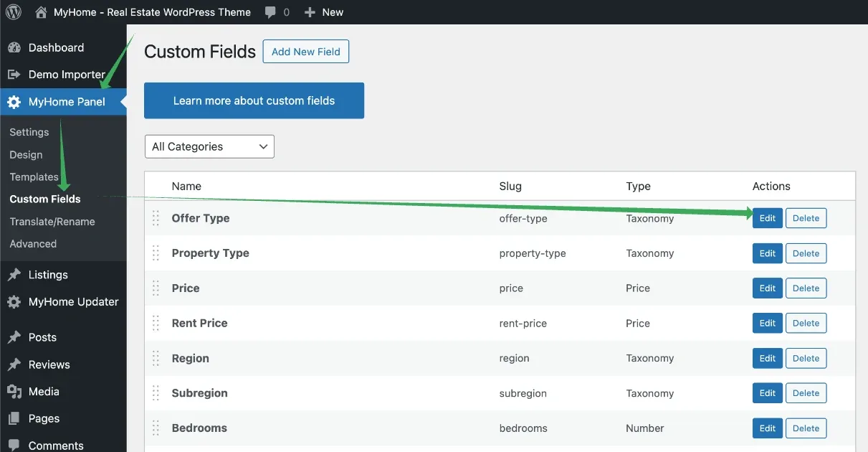Click the Type column header
The image size is (868, 452).
(638, 186)
